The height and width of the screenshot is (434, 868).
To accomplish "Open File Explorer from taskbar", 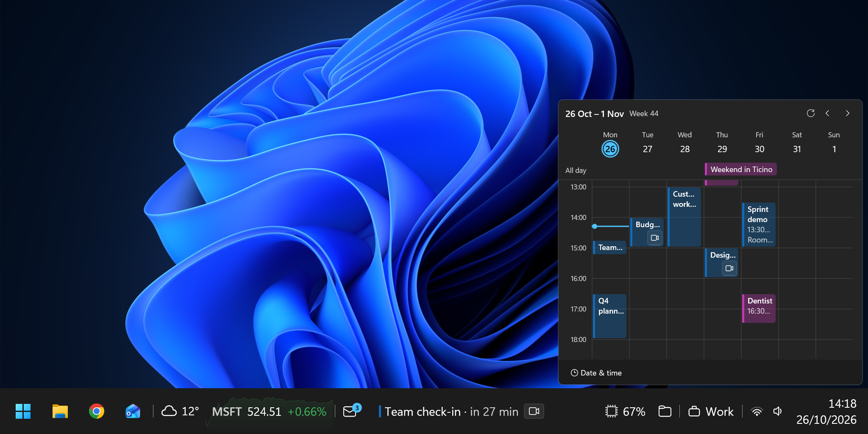I will [60, 411].
